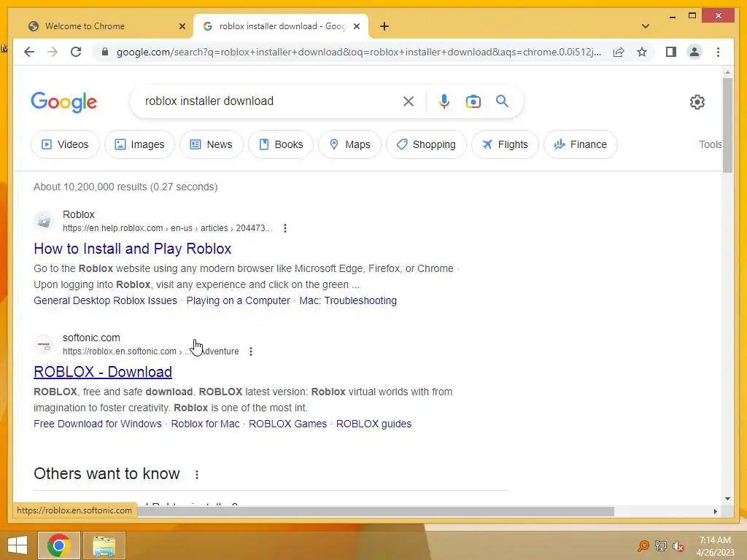Open Chrome's three-dot menu
The image size is (747, 560).
coord(718,52)
